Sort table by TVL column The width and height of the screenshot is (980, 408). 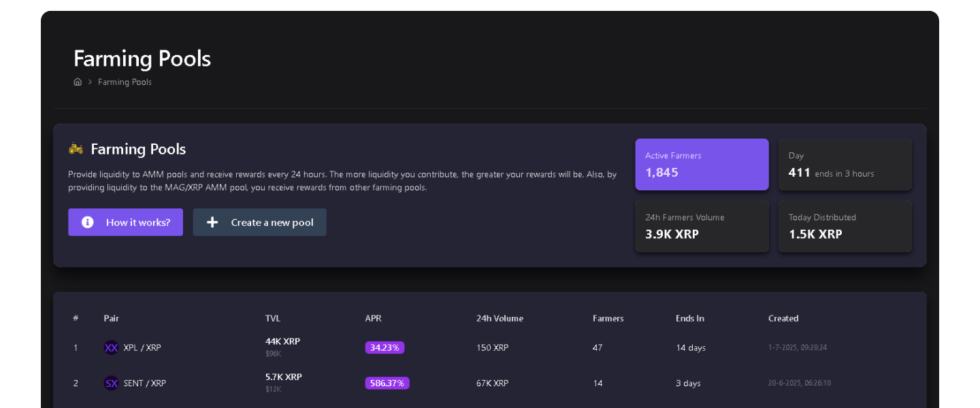point(273,318)
